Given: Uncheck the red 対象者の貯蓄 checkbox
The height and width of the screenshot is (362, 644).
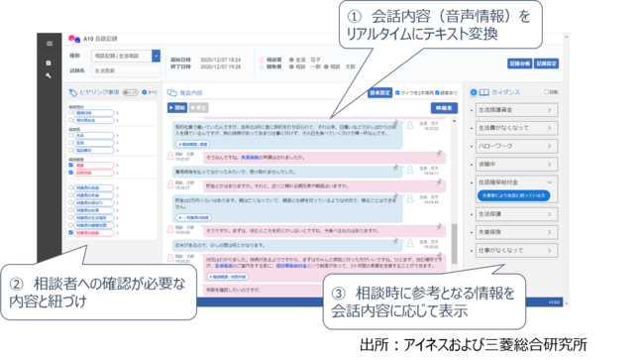Looking at the screenshot, I should [x=70, y=233].
